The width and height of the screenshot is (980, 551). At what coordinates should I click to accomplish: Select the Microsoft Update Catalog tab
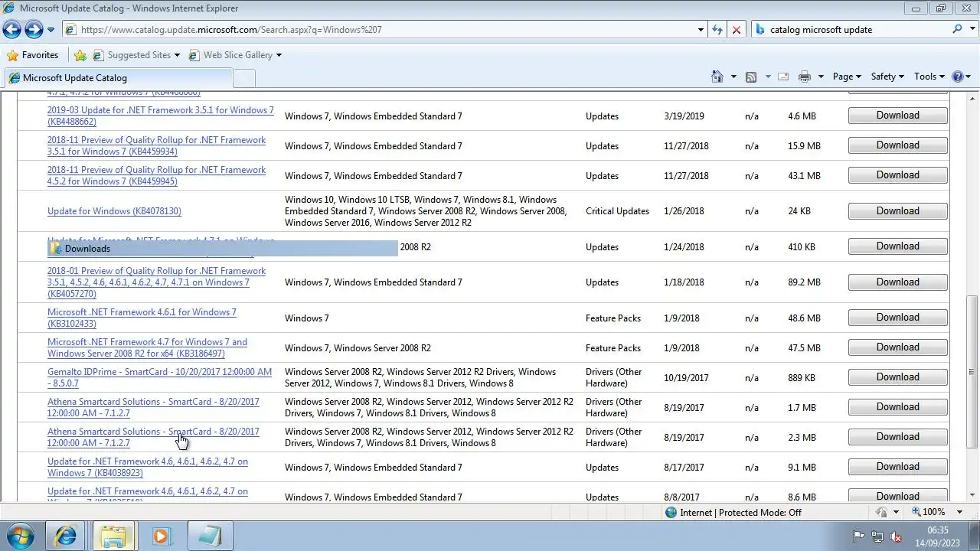pyautogui.click(x=118, y=78)
